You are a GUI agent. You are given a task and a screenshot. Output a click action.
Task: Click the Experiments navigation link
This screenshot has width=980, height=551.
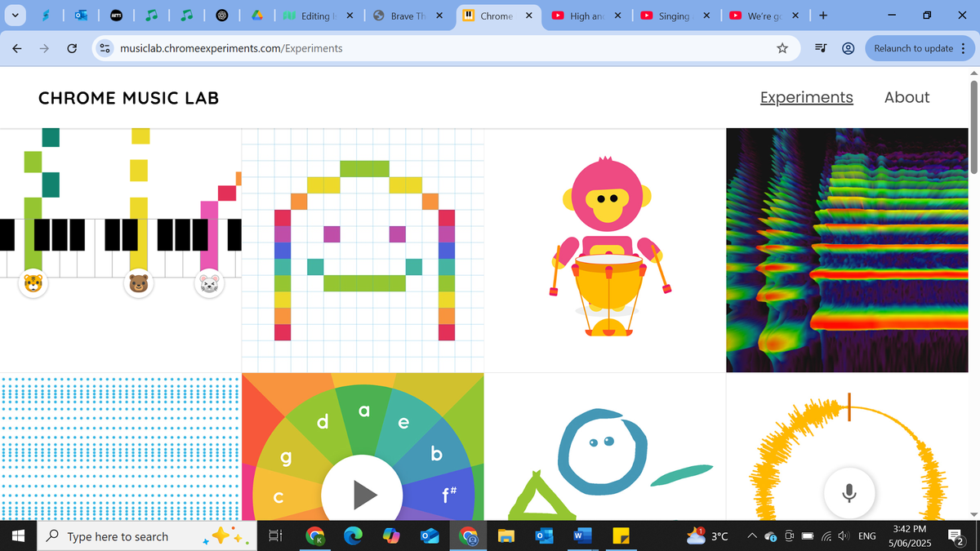(x=806, y=97)
